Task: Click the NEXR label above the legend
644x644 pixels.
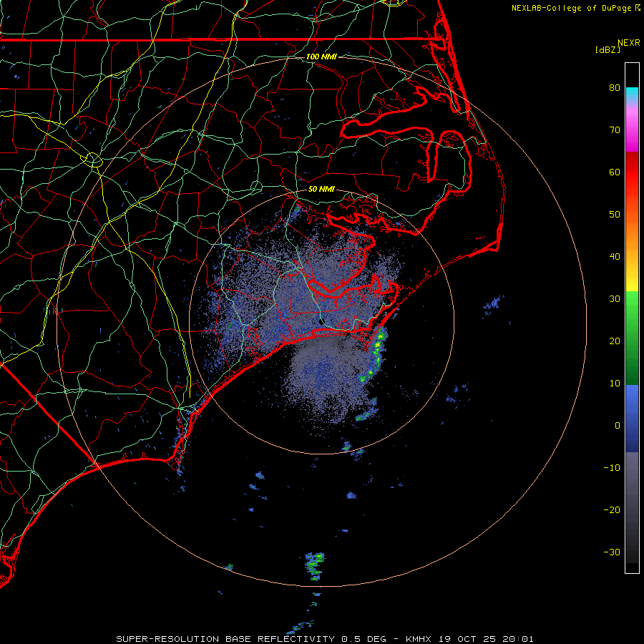Action: point(628,43)
